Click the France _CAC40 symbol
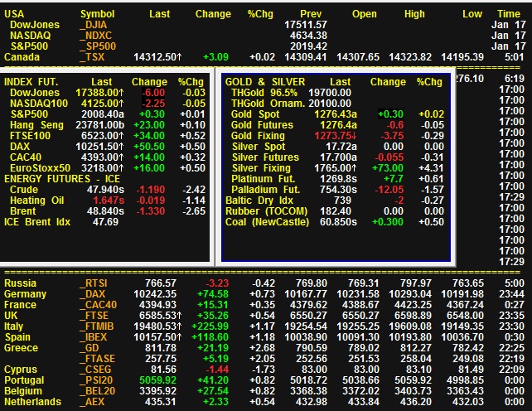This screenshot has height=411, width=532. click(x=98, y=305)
